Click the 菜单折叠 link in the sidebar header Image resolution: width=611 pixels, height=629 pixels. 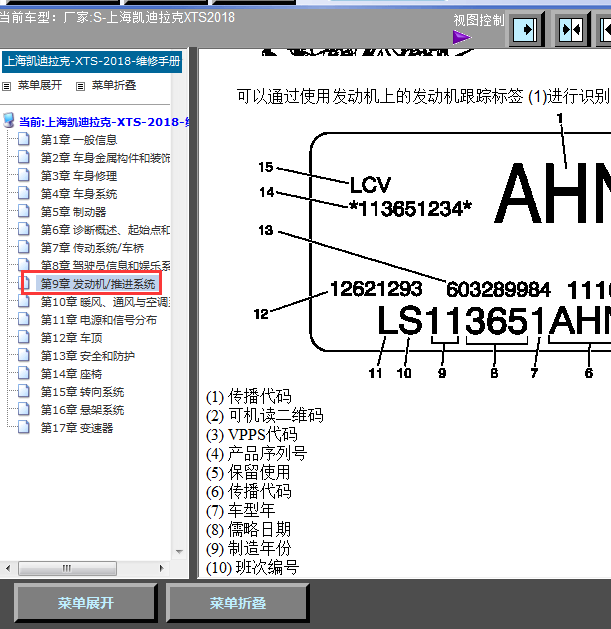pos(114,85)
